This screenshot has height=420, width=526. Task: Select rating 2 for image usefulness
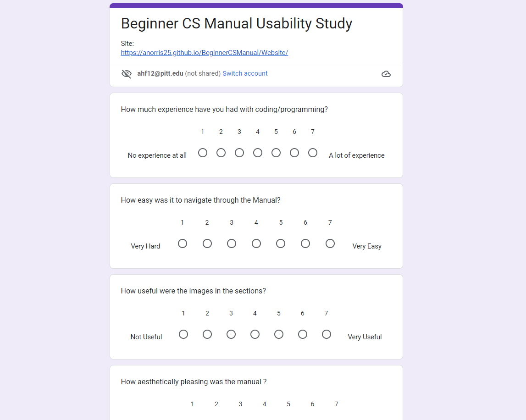[207, 334]
